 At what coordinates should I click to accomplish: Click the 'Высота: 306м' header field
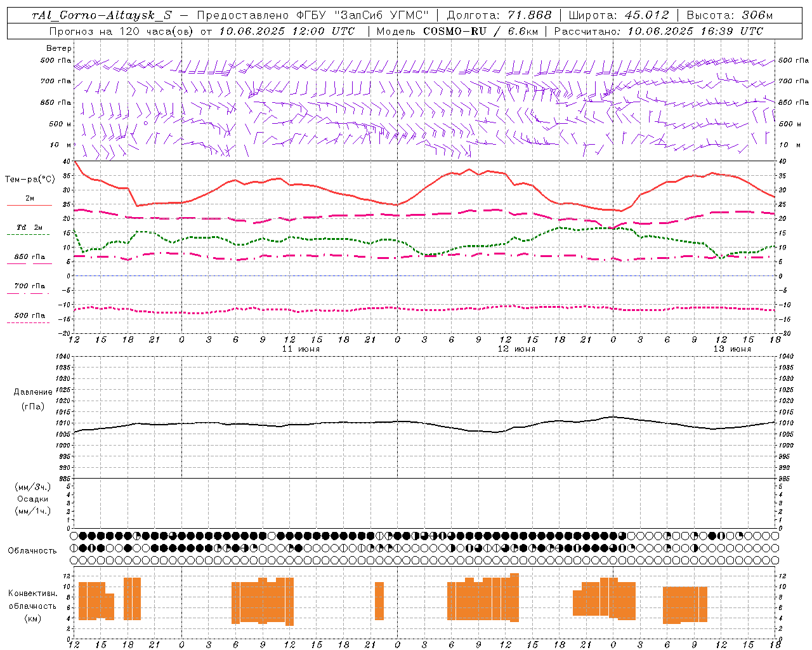730,15
